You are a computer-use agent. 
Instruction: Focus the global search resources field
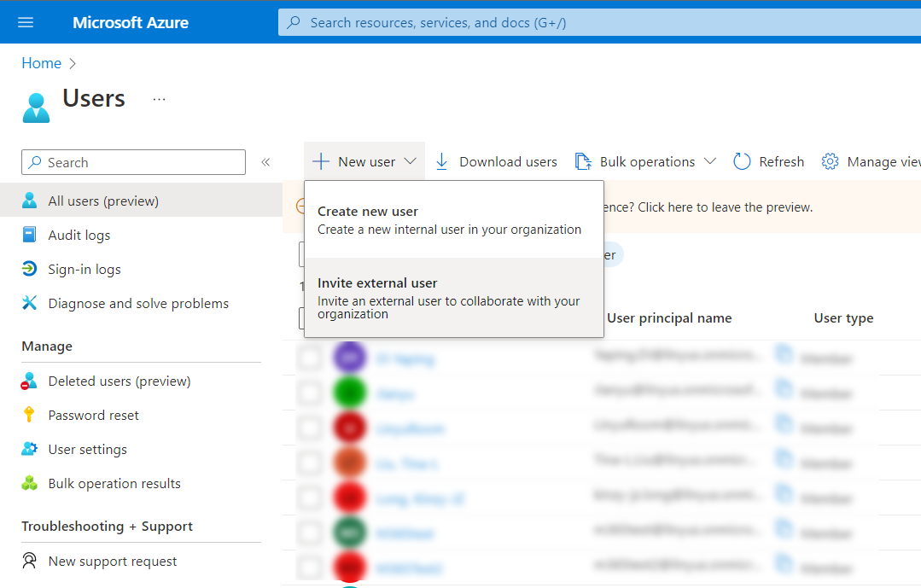point(599,22)
